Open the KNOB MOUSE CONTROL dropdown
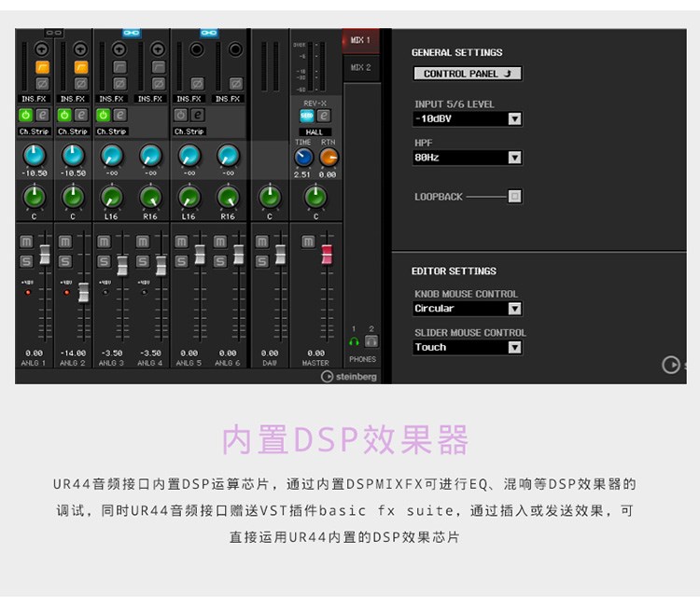The image size is (700, 610). tap(468, 309)
